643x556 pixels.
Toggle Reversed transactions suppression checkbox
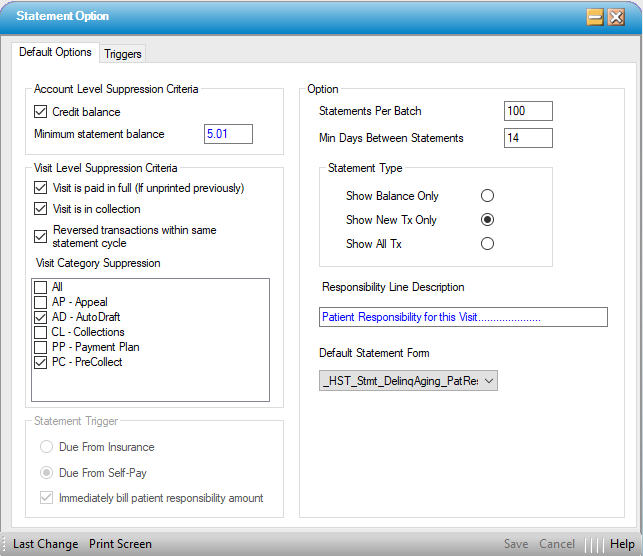click(x=41, y=237)
